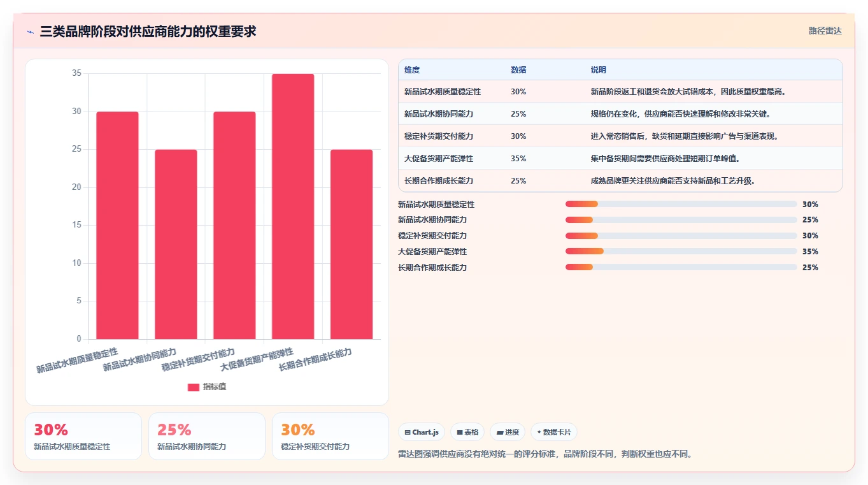This screenshot has height=485, width=868.
Task: Click the 稳定补货期交付能力 progress bar
Action: tap(681, 236)
